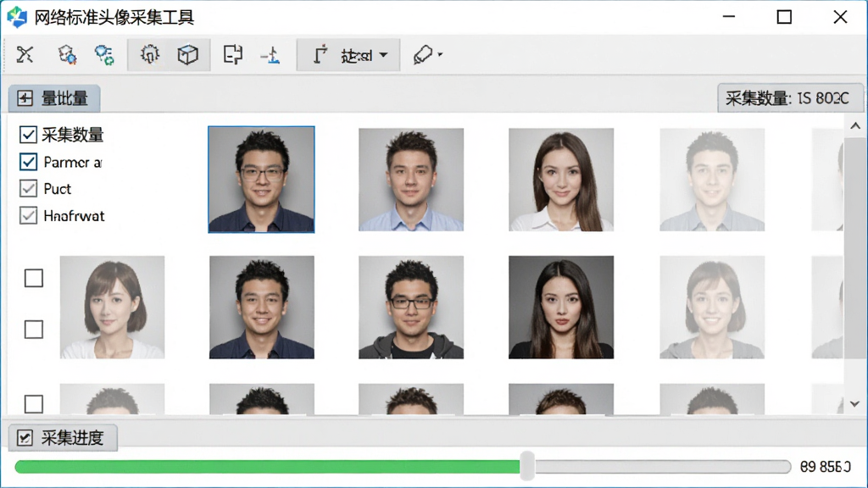The height and width of the screenshot is (488, 868).
Task: Toggle the Puct checkbox
Action: (28, 189)
